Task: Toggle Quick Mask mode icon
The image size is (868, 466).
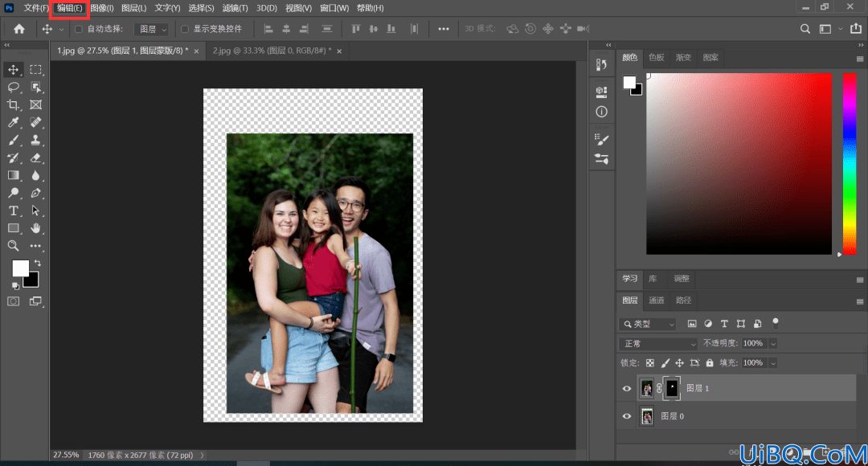Action: [x=14, y=301]
